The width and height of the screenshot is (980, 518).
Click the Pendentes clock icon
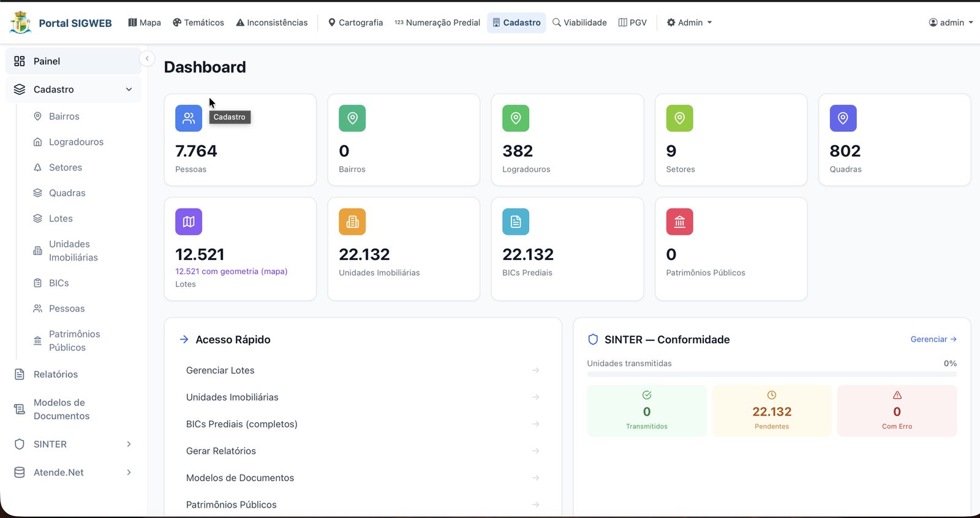pos(772,395)
